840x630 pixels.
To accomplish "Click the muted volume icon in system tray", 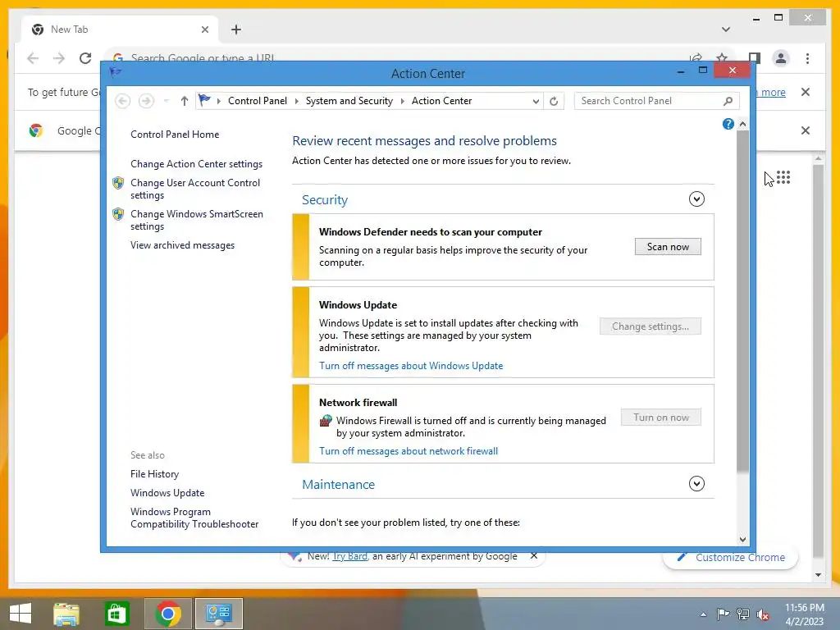I will tap(763, 614).
